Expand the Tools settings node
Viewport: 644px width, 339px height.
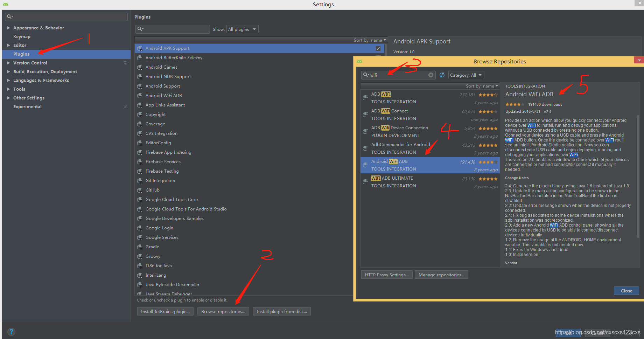pyautogui.click(x=8, y=89)
